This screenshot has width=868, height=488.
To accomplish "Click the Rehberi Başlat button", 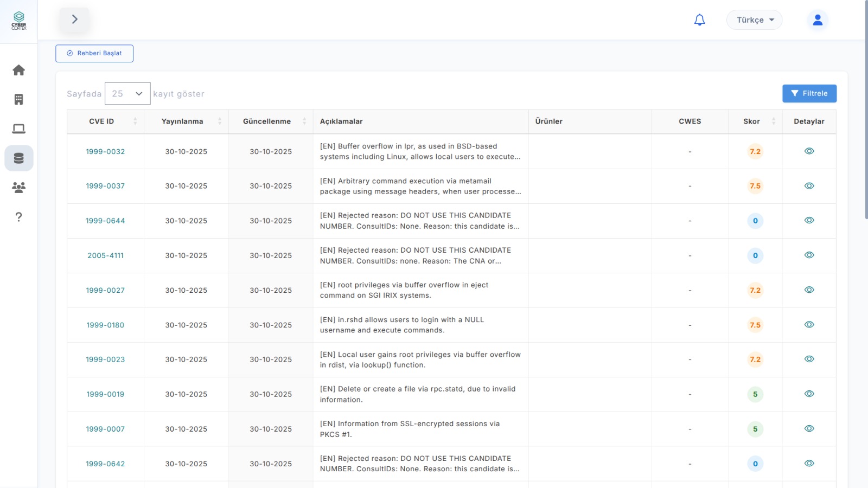I will (94, 53).
